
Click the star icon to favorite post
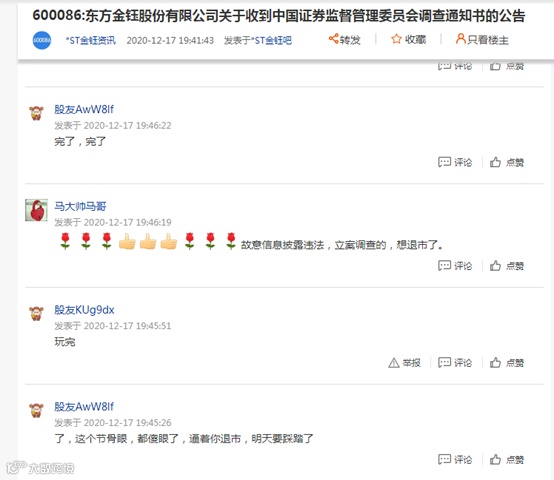tap(396, 39)
